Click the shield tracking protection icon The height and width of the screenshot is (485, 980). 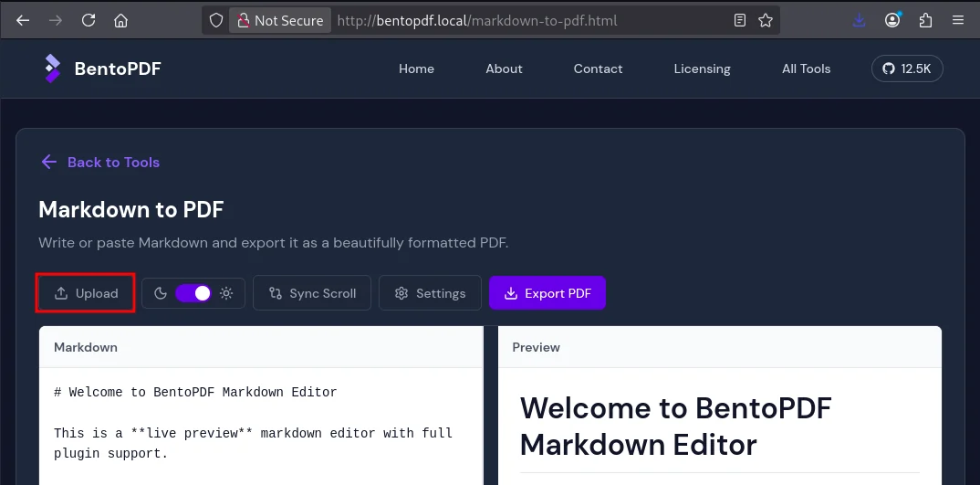tap(216, 21)
